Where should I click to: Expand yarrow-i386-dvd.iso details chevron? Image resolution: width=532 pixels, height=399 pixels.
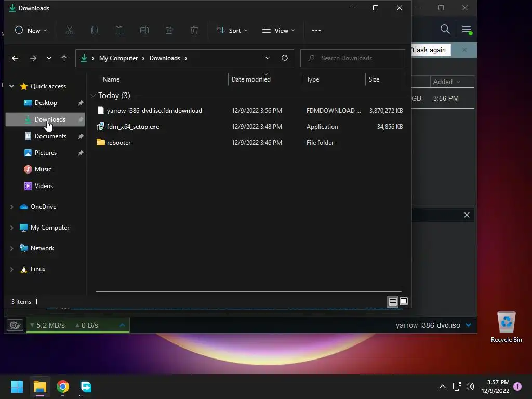coord(469,325)
